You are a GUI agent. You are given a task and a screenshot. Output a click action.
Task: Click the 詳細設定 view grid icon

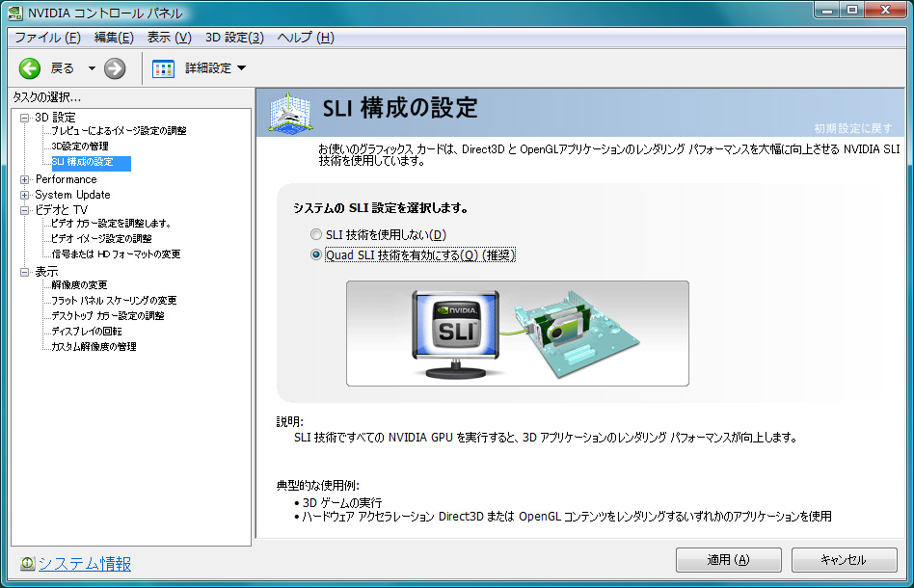(163, 68)
